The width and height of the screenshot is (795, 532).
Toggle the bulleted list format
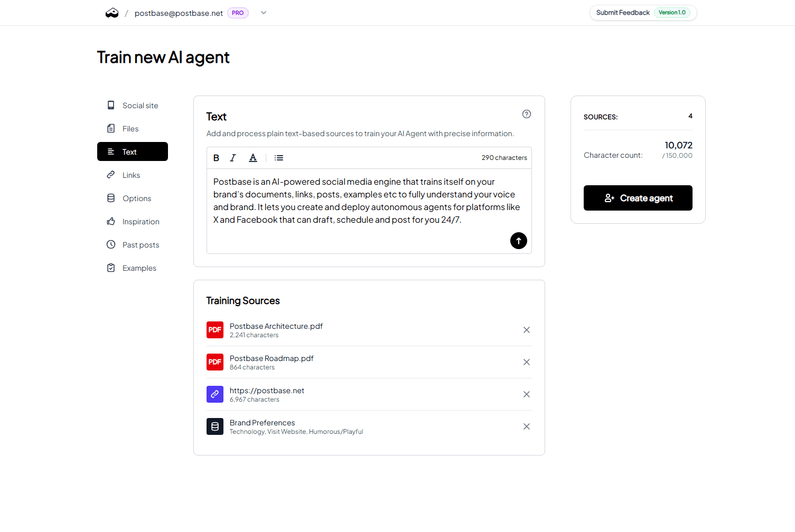279,158
